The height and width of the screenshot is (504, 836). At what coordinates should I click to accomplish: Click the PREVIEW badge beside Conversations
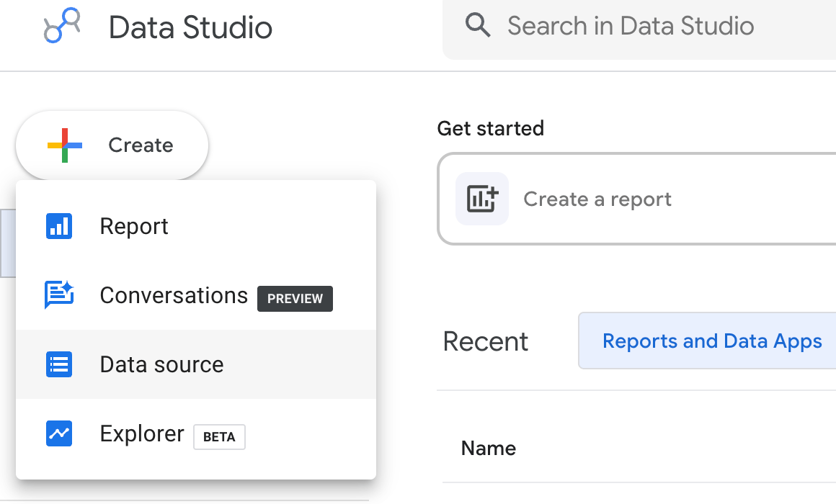click(295, 298)
